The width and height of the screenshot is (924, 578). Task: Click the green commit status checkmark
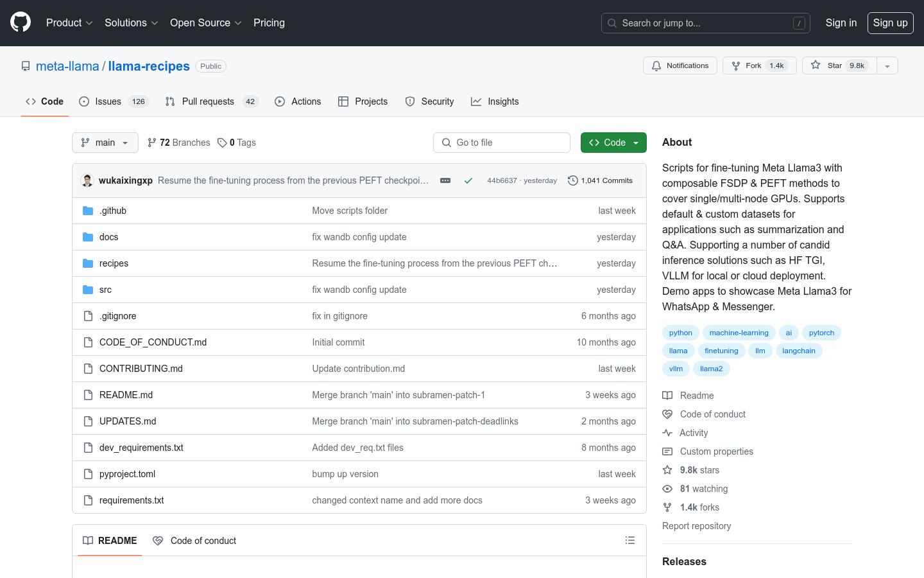click(468, 180)
